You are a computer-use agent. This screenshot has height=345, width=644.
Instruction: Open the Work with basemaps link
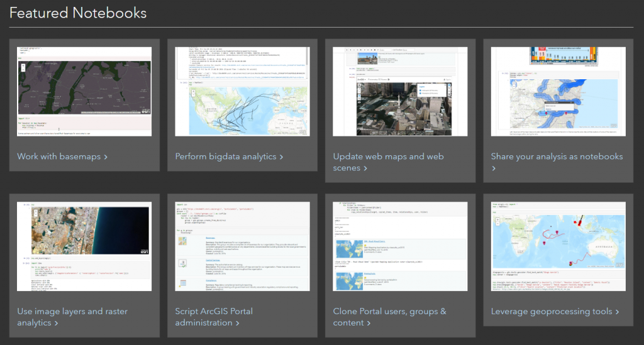[62, 156]
